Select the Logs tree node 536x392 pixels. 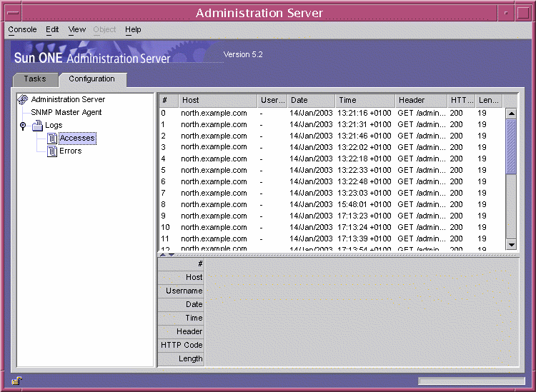[54, 126]
